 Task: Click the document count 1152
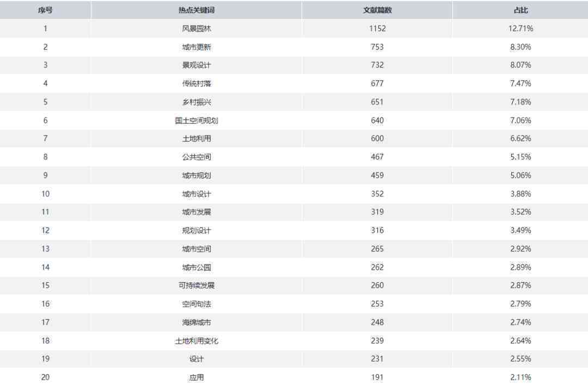(x=377, y=28)
